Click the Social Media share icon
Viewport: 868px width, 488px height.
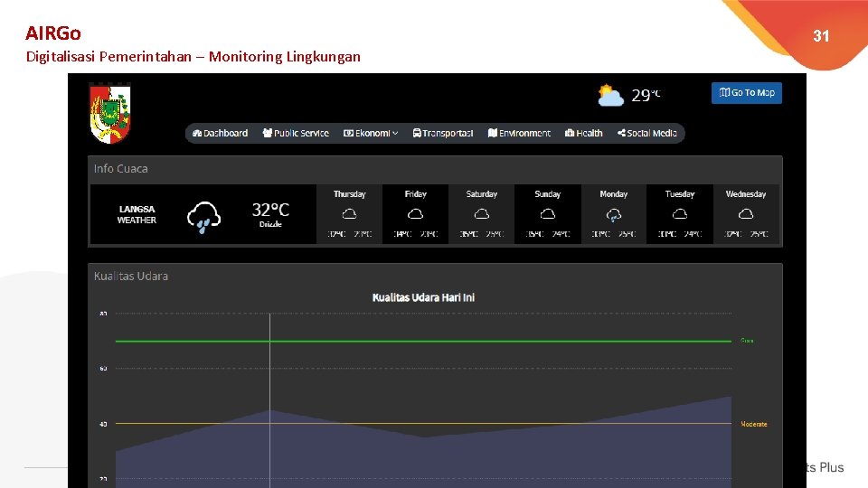click(622, 134)
